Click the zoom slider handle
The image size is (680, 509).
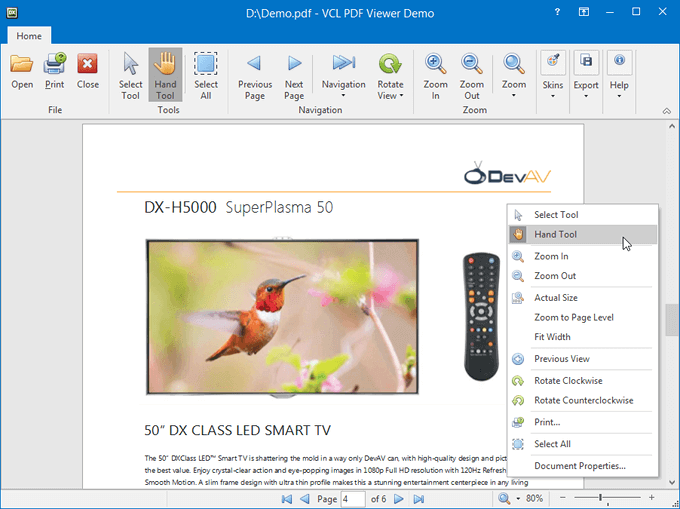[x=601, y=498]
